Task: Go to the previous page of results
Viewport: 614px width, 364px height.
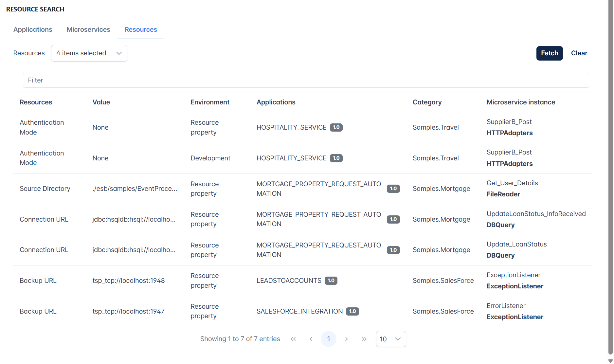Action: tap(311, 339)
